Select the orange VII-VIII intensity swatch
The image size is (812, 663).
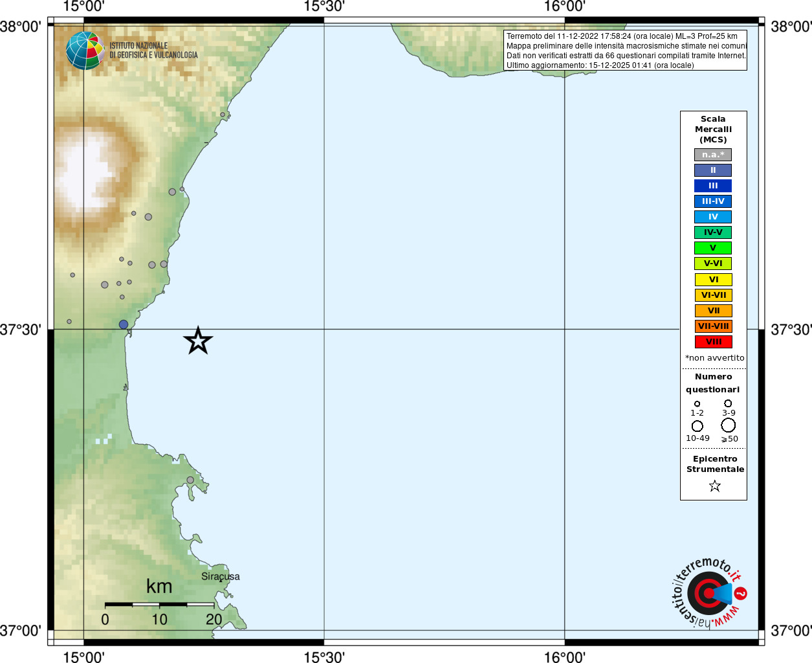(713, 326)
